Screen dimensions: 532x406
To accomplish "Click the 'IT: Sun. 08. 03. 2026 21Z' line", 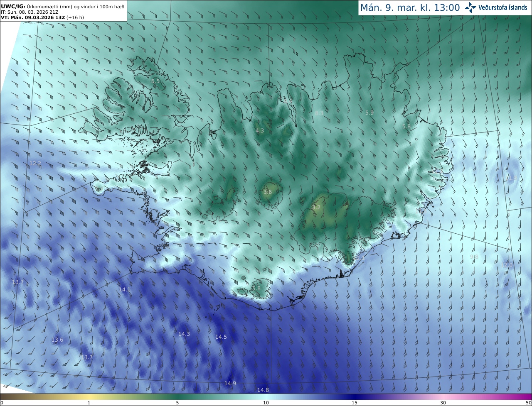I will coord(30,12).
